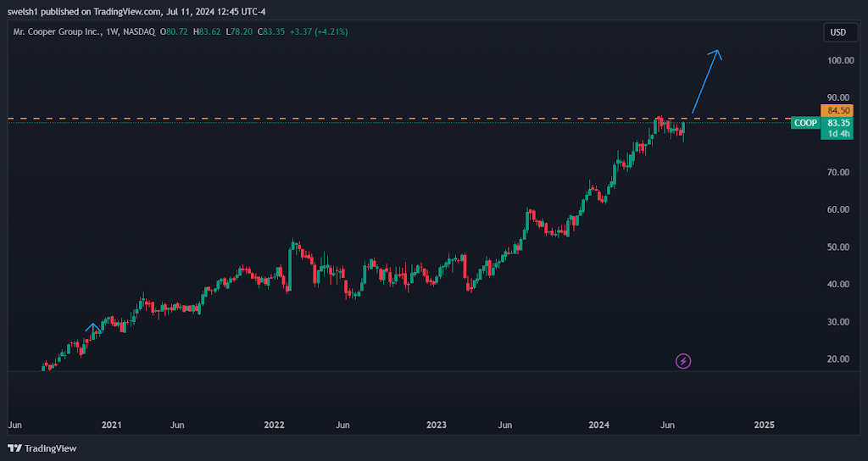Click the low value L78.20
This screenshot has height=461, width=868.
coord(239,32)
